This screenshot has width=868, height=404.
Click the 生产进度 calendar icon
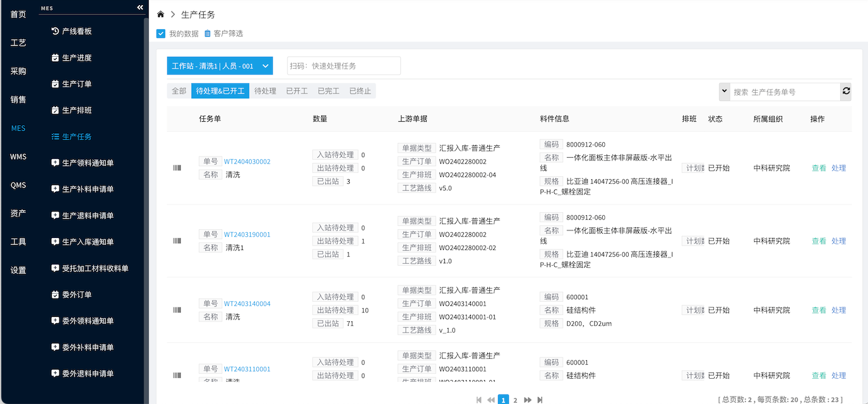tap(55, 57)
